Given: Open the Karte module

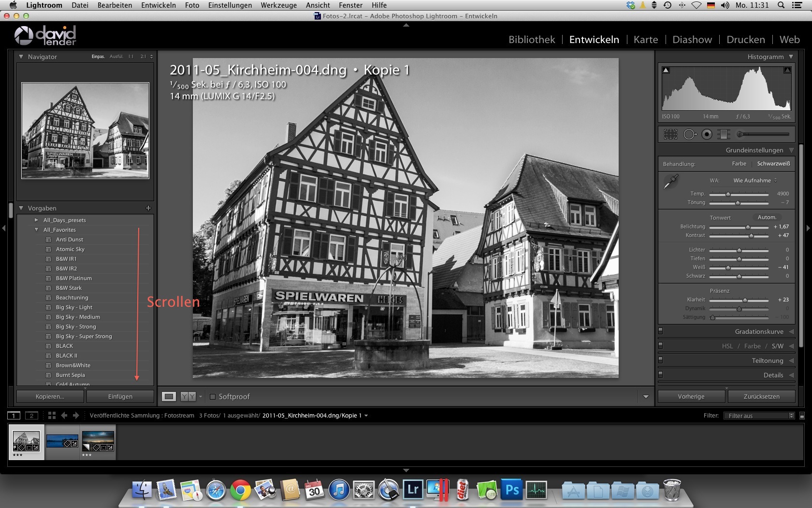Looking at the screenshot, I should [x=646, y=40].
